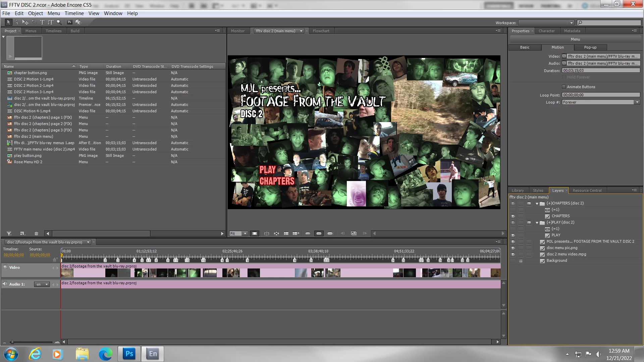644x362 pixels.
Task: Click the timeline zoom slider
Action: click(12, 342)
